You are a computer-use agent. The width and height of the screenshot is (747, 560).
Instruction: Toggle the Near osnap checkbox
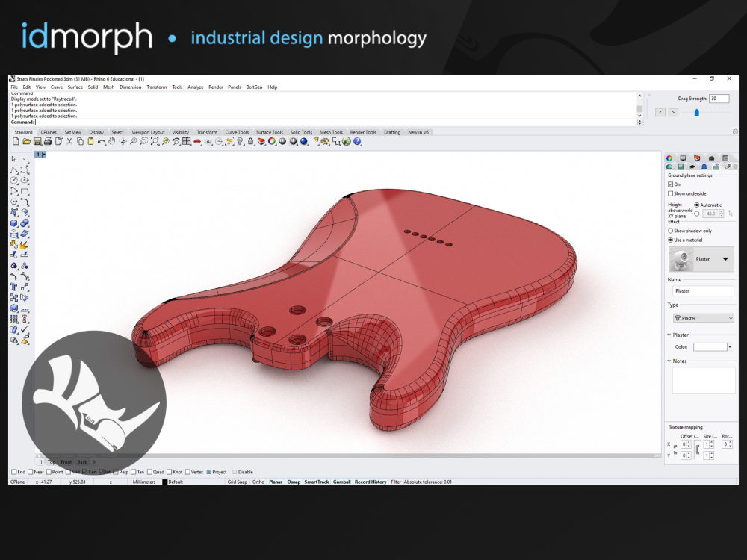pyautogui.click(x=31, y=472)
